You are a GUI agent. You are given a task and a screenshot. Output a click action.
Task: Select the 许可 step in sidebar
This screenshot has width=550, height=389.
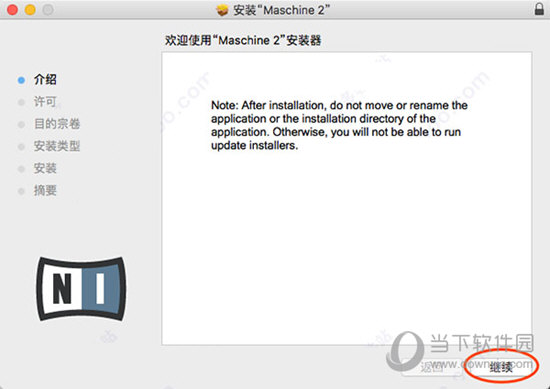coord(45,102)
